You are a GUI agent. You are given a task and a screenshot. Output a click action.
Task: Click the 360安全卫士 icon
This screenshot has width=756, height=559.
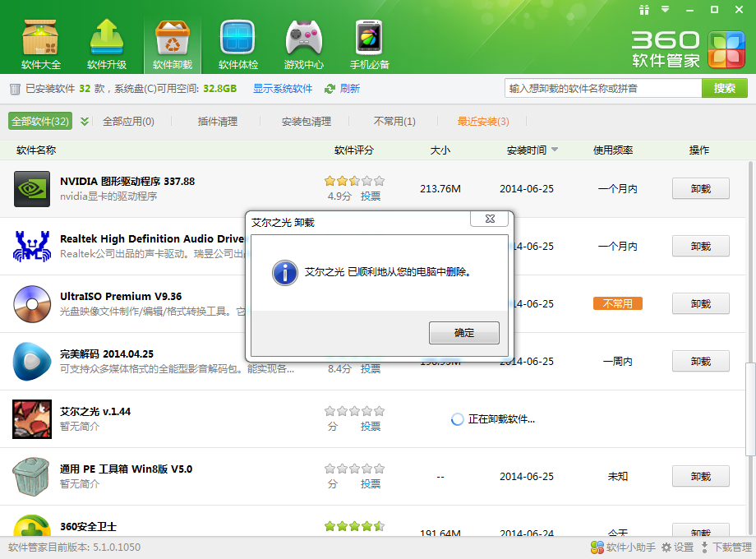coord(32,526)
